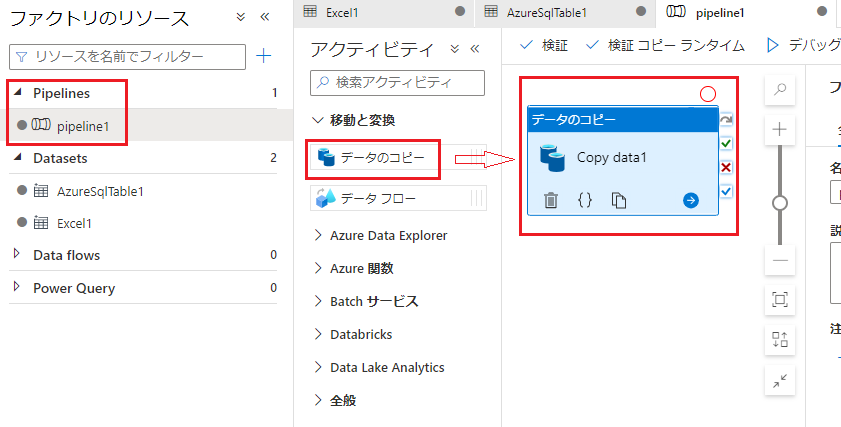
Task: Switch to the Excel1 tab
Action: (x=384, y=12)
